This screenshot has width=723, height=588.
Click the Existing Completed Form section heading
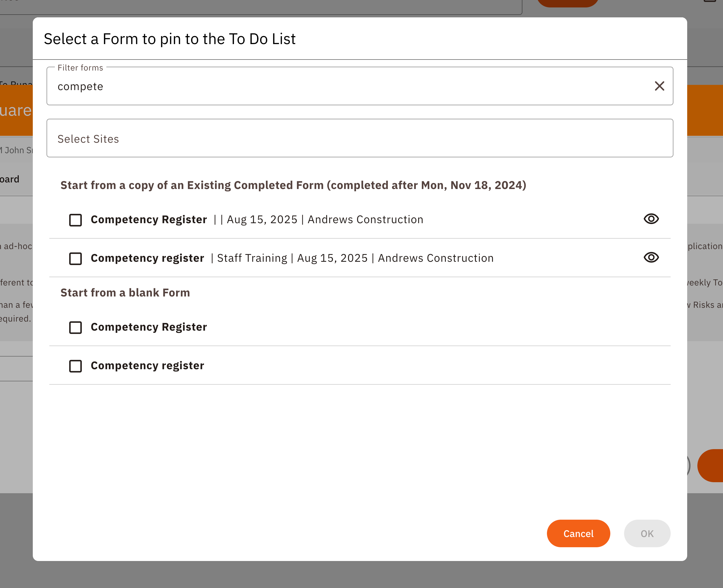coord(293,185)
